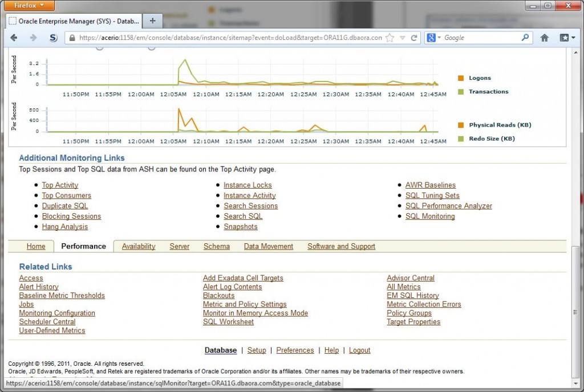Open the SQL Monitoring link
Viewport: 584px width, 392px height.
[430, 216]
